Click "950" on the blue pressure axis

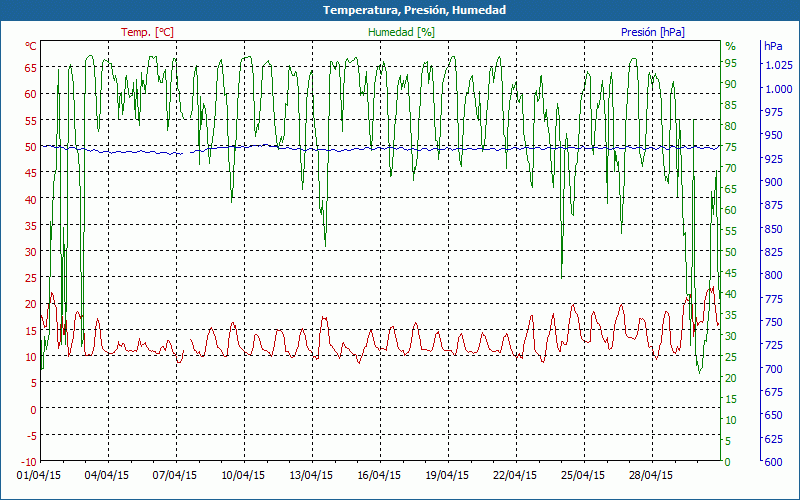coord(773,135)
